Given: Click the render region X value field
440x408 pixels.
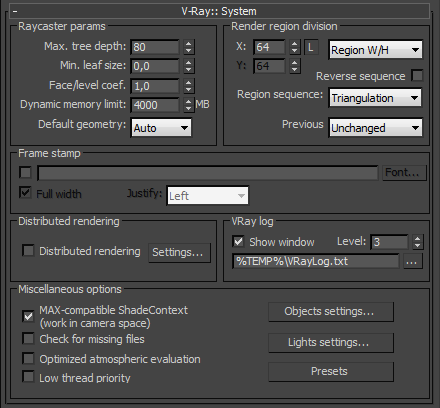Looking at the screenshot, I should pyautogui.click(x=269, y=47).
